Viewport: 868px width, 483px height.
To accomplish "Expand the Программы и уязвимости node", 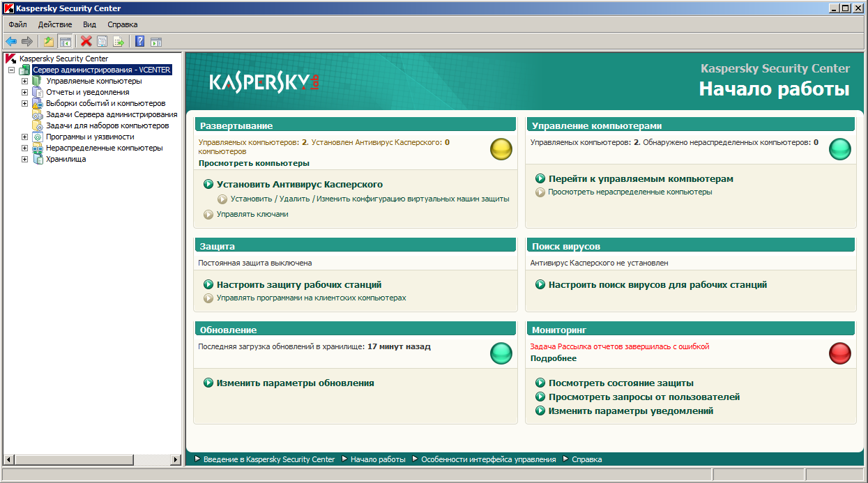I will (25, 137).
